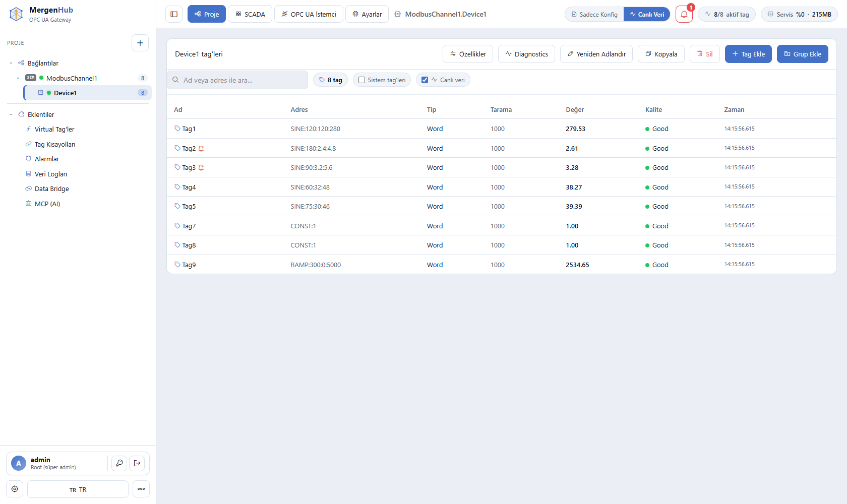Click the logout icon in user panel
Viewport: 847px width, 504px height.
coord(137,463)
